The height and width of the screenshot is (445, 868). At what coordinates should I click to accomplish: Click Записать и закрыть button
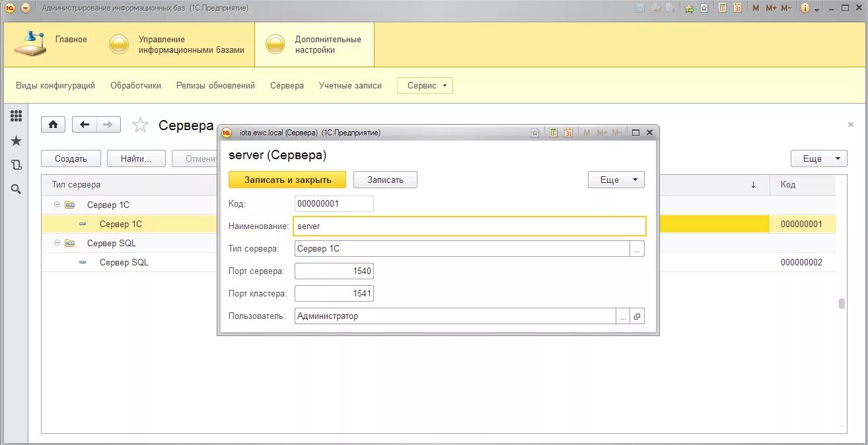(287, 180)
